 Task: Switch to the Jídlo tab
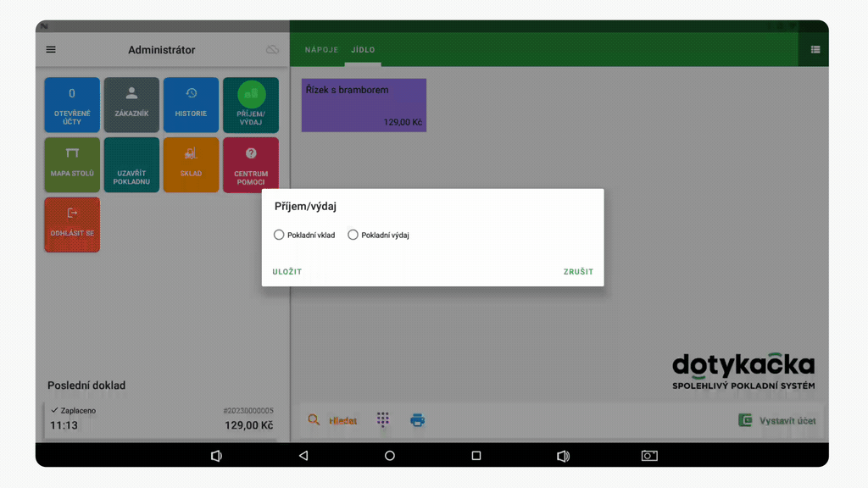pyautogui.click(x=363, y=50)
